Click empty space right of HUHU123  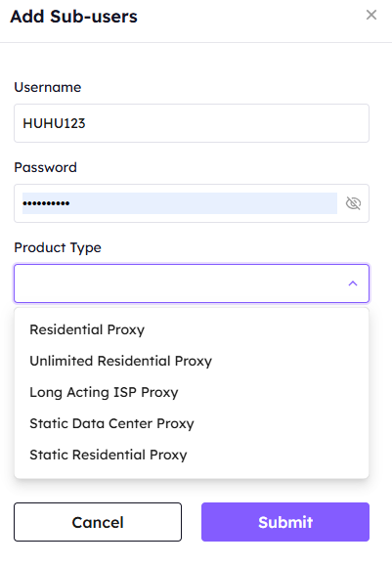[227, 123]
